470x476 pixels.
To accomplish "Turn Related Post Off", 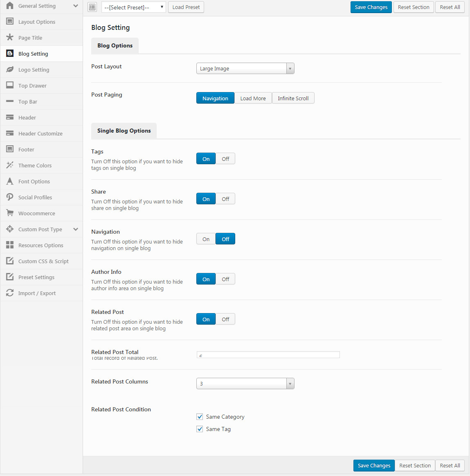I will click(x=225, y=319).
